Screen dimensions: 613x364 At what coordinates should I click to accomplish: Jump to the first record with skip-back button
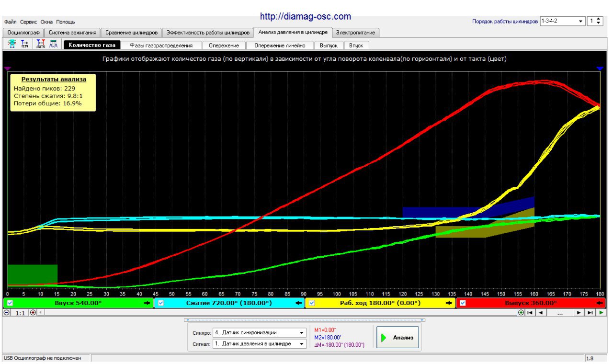tap(529, 312)
